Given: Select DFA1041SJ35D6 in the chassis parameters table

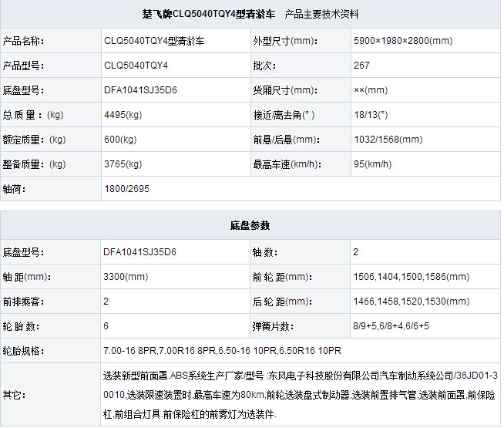Looking at the screenshot, I should coord(139,252).
